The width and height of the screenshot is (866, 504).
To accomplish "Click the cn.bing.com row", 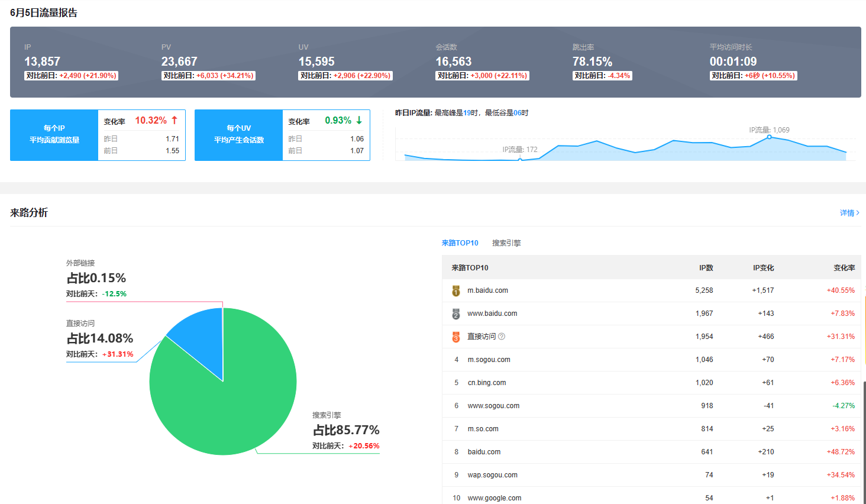I will [651, 383].
